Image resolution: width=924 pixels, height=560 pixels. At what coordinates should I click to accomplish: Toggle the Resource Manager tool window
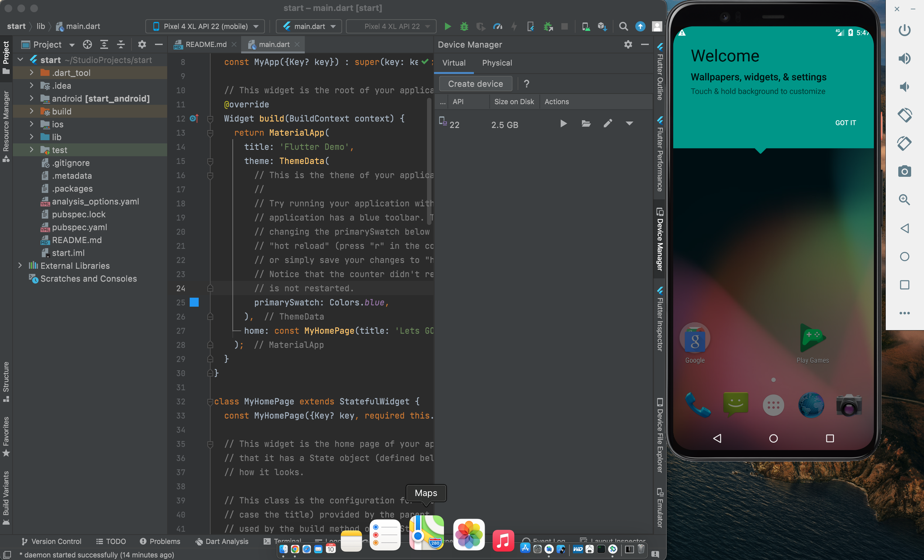(6, 127)
